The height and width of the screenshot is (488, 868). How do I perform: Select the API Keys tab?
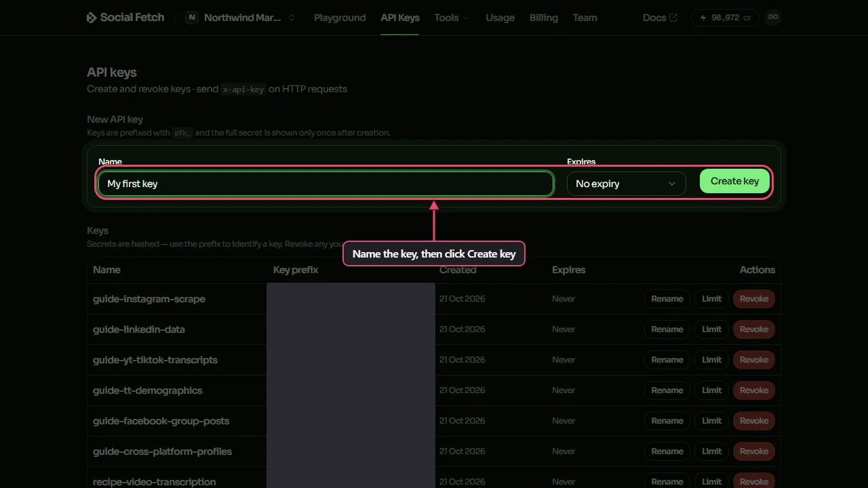click(x=400, y=18)
